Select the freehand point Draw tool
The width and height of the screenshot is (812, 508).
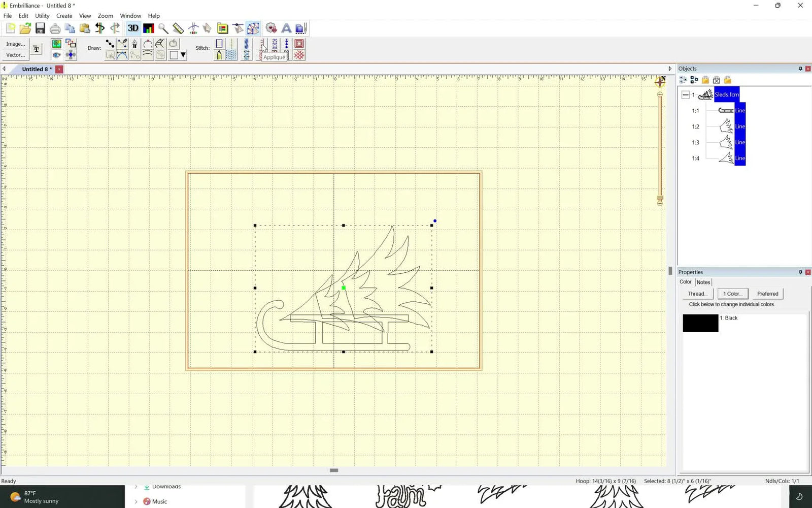[110, 45]
